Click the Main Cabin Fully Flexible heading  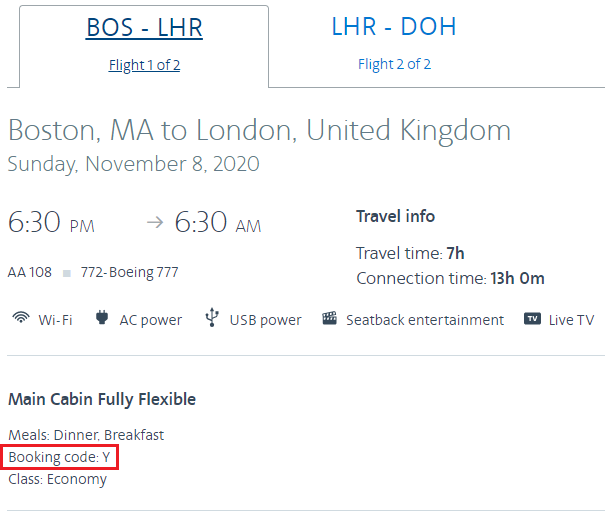click(102, 399)
